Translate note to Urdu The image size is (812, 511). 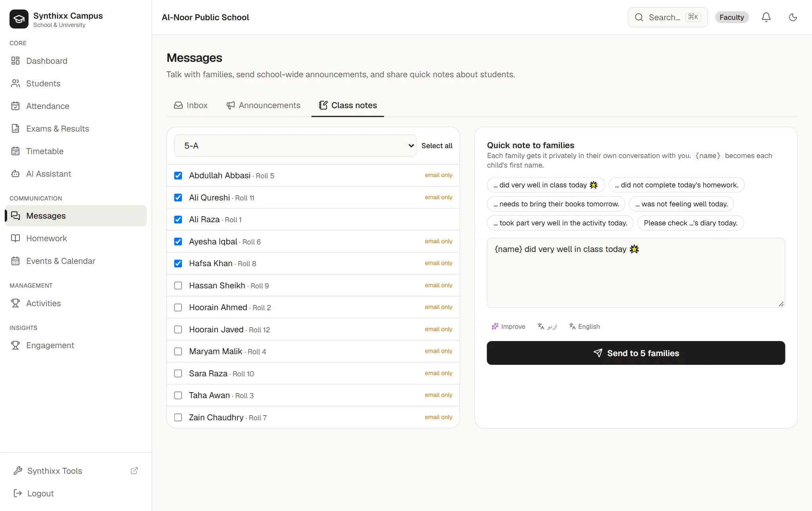tap(547, 326)
